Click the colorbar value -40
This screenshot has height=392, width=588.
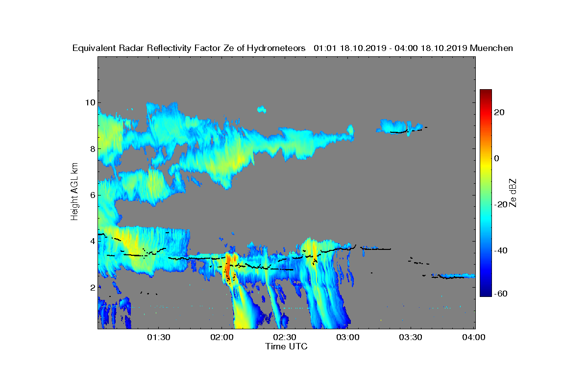pos(501,250)
